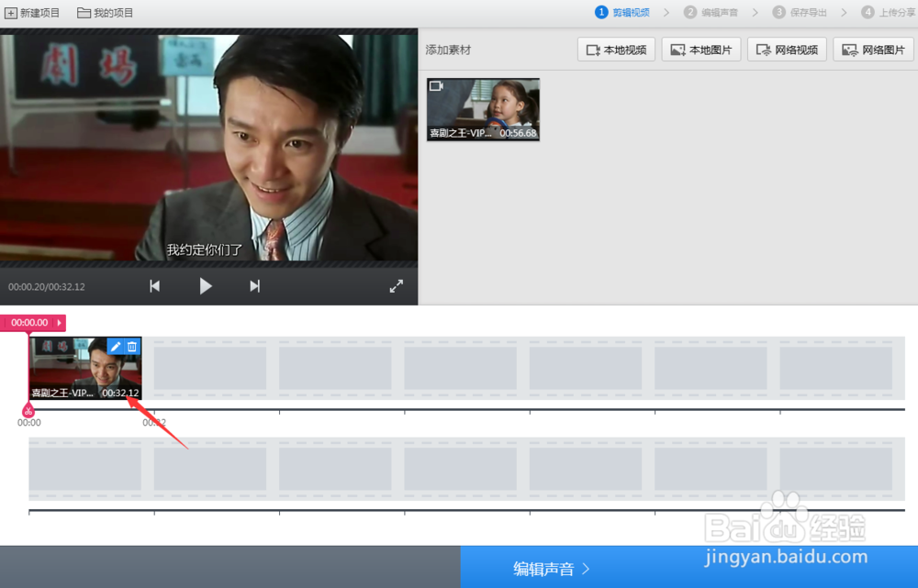918x588 pixels.
Task: Add a 网络视频 online video
Action: coord(787,50)
